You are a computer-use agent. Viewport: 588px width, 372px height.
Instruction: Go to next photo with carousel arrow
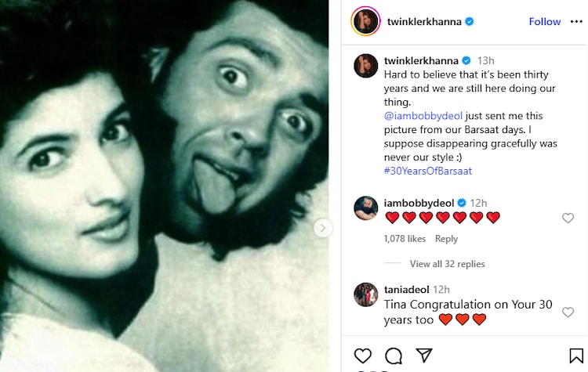322,228
